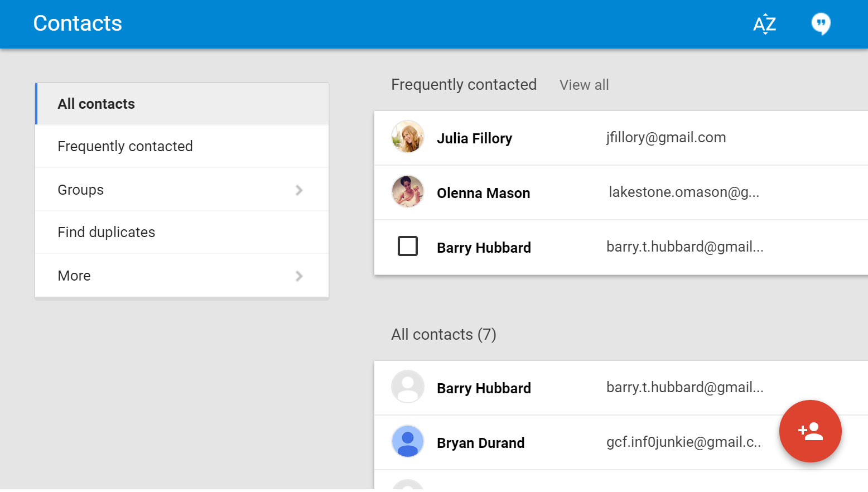
Task: Expand the More section chevron
Action: click(x=300, y=276)
